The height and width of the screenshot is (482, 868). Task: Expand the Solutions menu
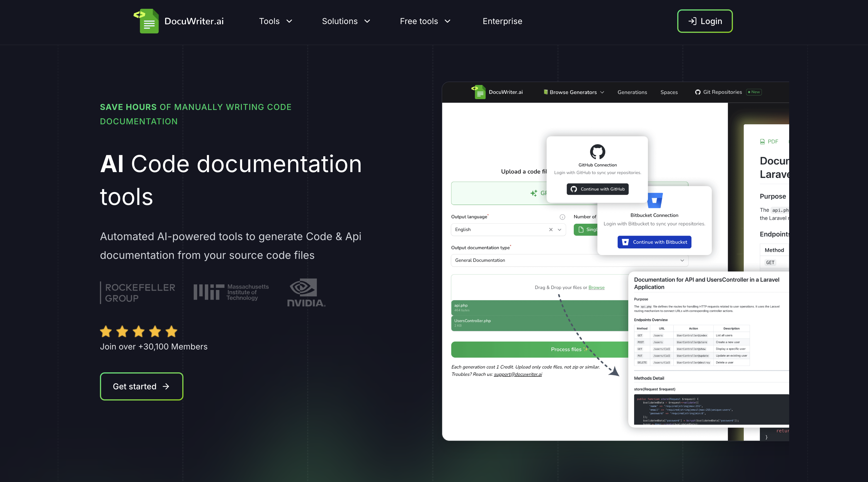[346, 21]
